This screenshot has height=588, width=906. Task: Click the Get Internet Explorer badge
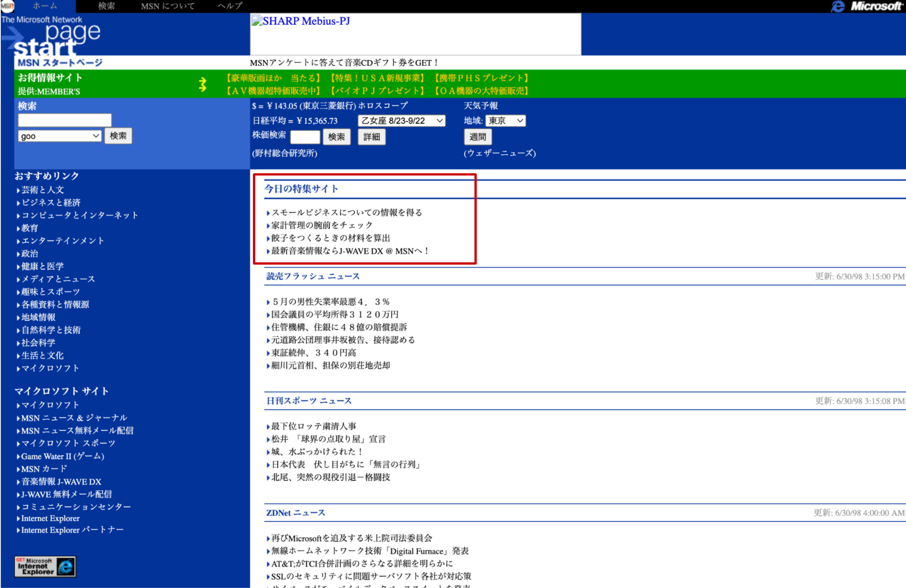45,566
